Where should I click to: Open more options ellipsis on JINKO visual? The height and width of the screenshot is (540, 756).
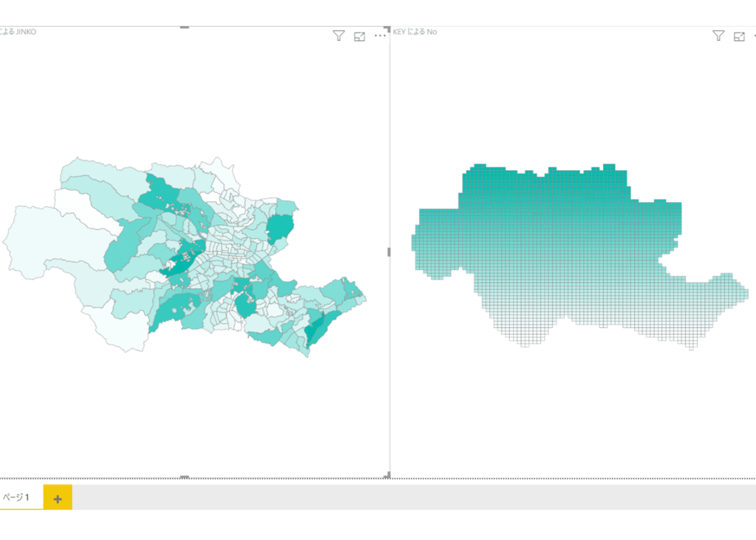380,35
